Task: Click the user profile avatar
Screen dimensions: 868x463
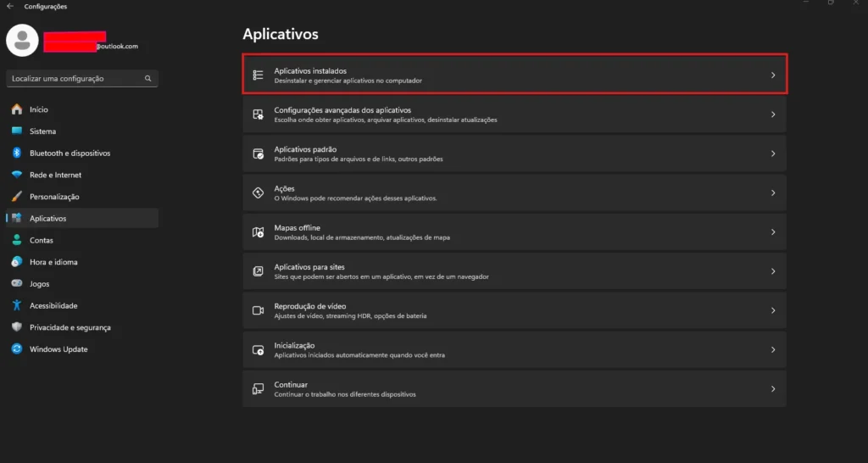Action: coord(22,40)
